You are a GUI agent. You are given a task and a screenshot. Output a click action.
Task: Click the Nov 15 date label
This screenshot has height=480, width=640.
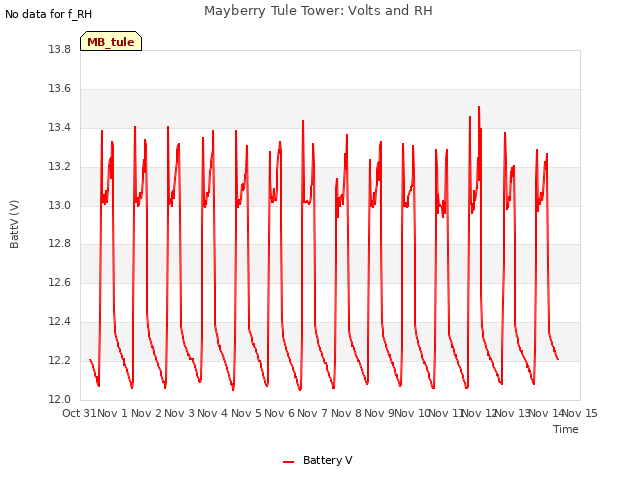580,413
